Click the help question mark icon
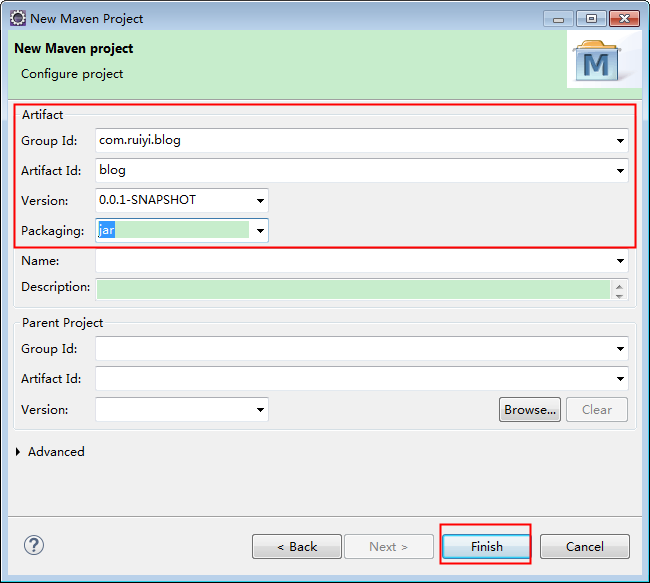The width and height of the screenshot is (650, 583). tap(34, 545)
